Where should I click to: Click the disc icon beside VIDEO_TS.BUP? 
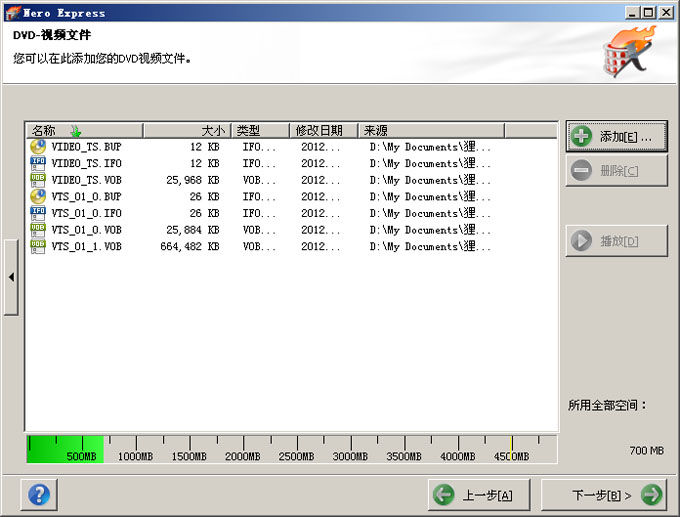[38, 147]
